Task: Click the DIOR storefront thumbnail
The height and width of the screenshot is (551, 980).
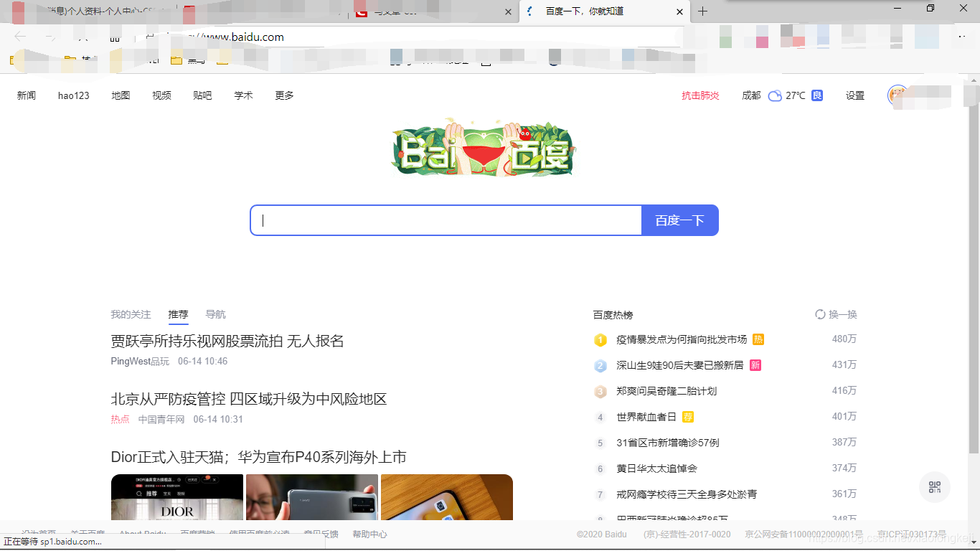Action: pos(177,497)
